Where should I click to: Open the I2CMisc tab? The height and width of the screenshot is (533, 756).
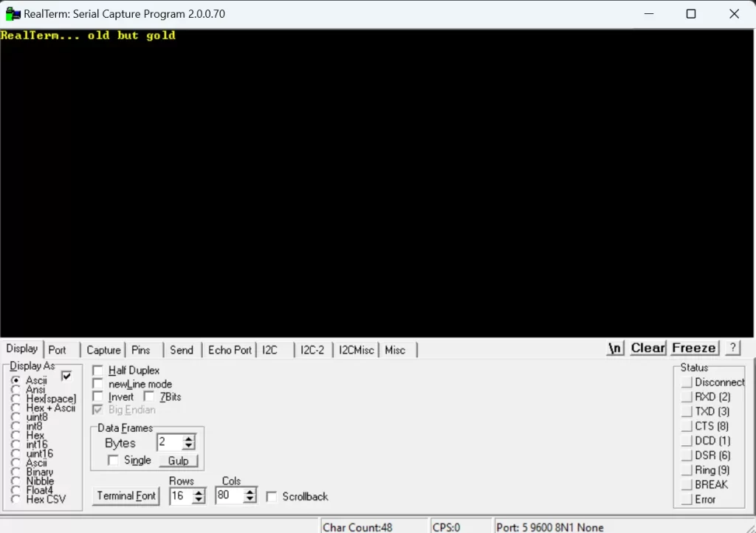(356, 350)
